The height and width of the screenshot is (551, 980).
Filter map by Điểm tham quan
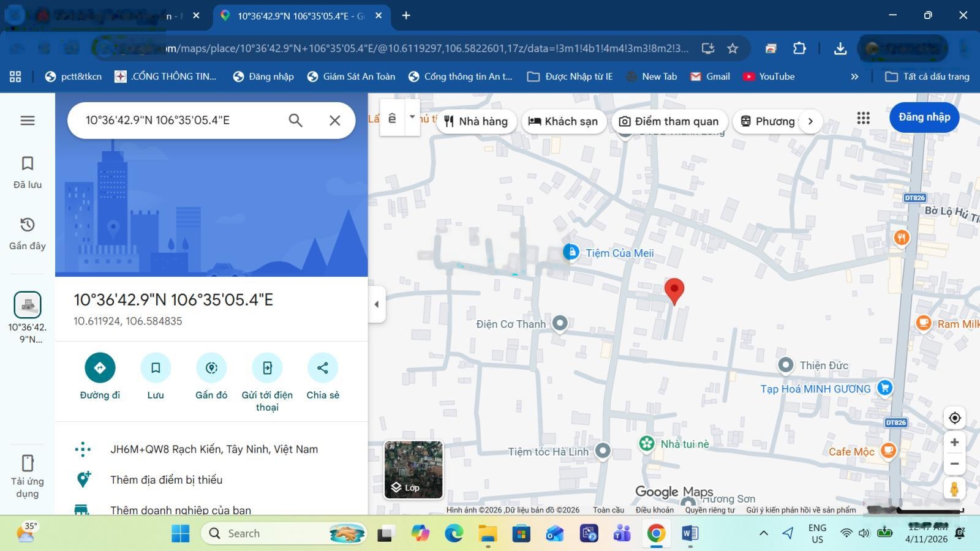coord(669,121)
